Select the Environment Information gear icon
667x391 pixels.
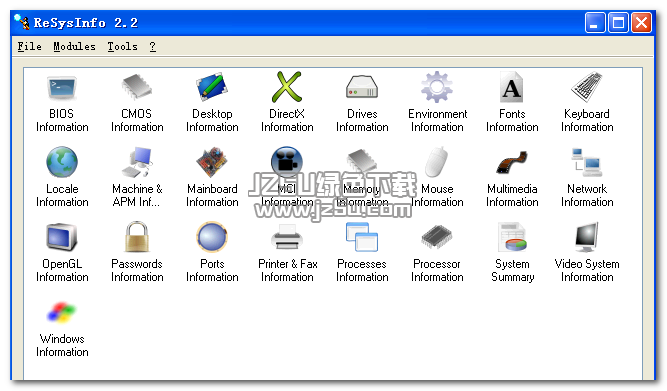pyautogui.click(x=437, y=87)
